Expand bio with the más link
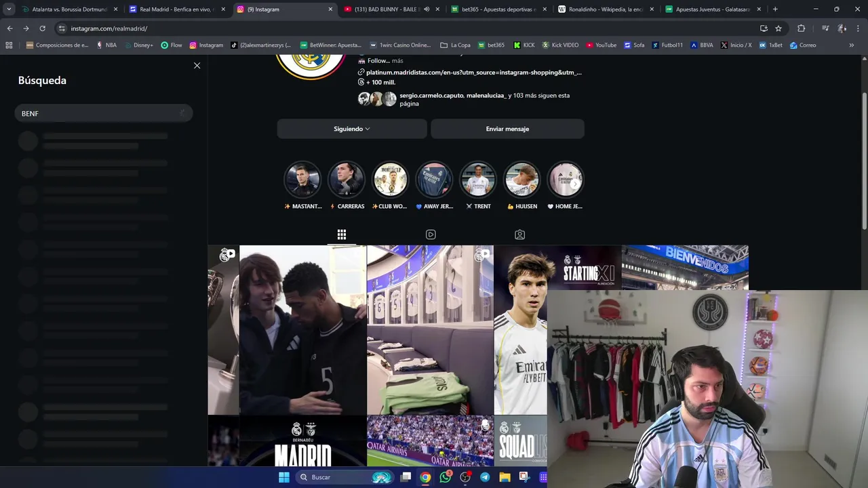 tap(397, 61)
